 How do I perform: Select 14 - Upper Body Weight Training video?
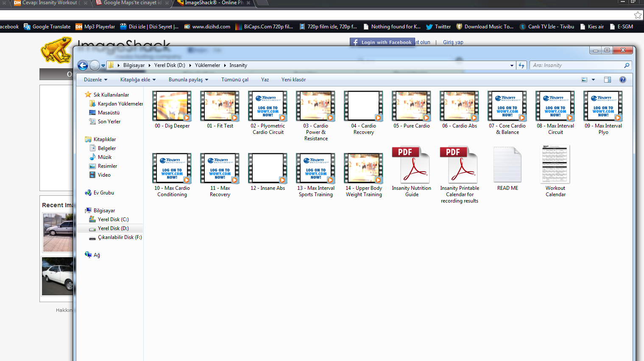click(363, 175)
